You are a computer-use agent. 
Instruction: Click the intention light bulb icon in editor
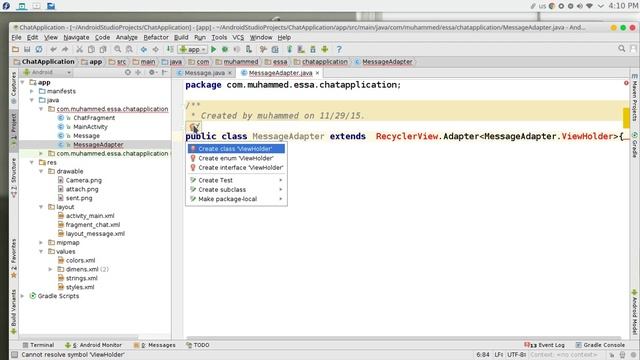pos(193,127)
